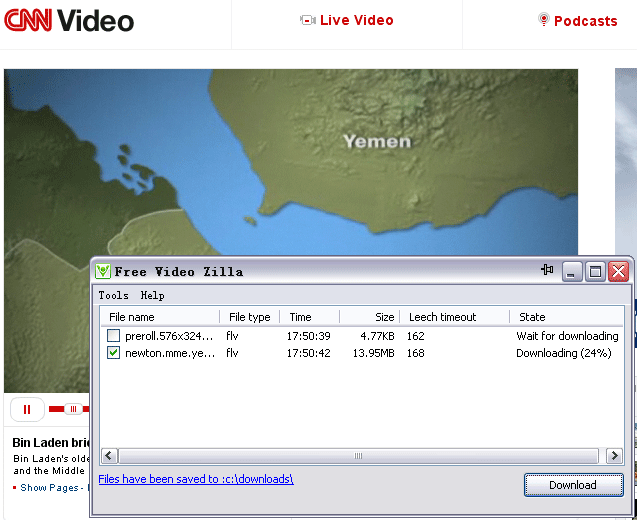
Task: Open the Tools menu
Action: (113, 295)
